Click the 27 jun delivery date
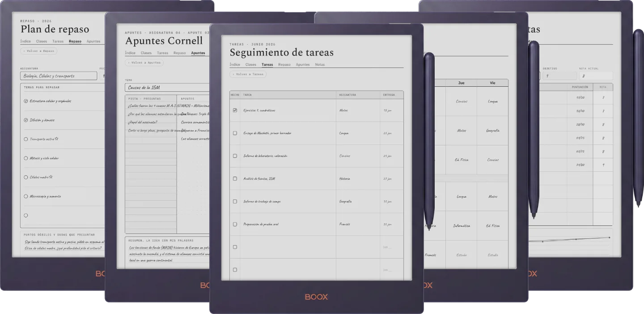This screenshot has width=644, height=314. tap(387, 178)
